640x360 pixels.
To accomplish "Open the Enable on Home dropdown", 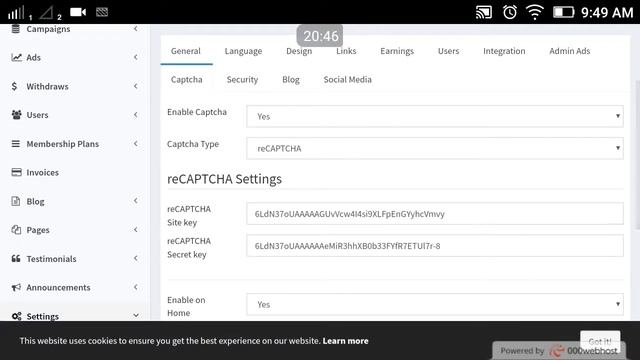I will (x=435, y=304).
